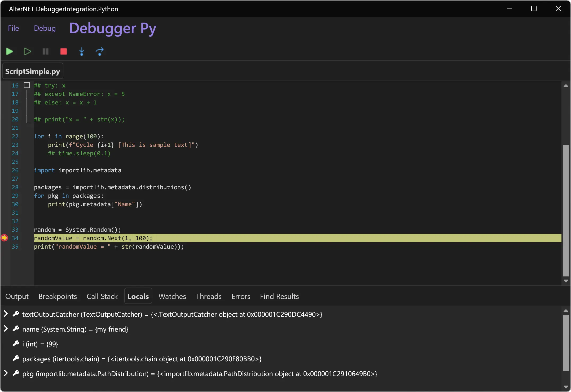Select the Continue execution icon

point(27,51)
